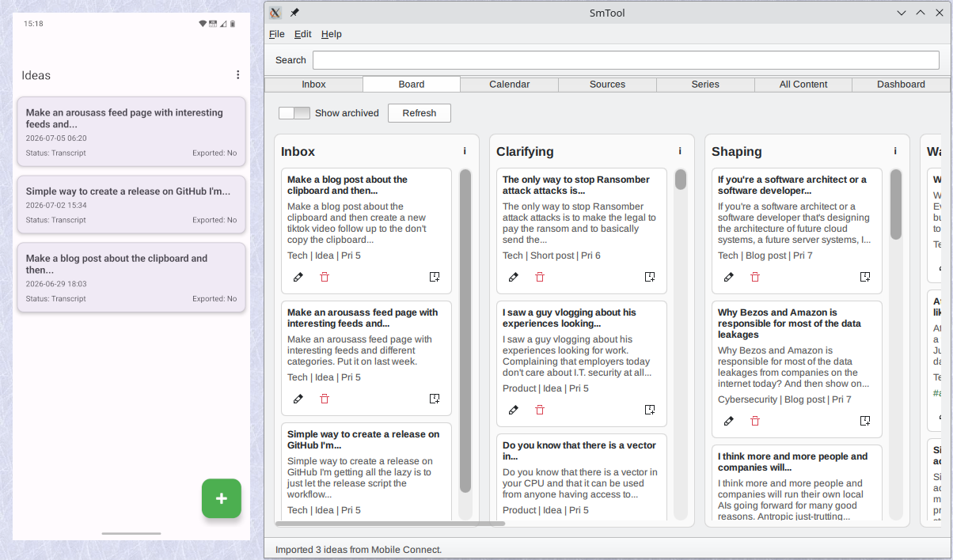Edit the 'The only way to stop Ransomber' card
This screenshot has width=953, height=560.
(x=513, y=277)
